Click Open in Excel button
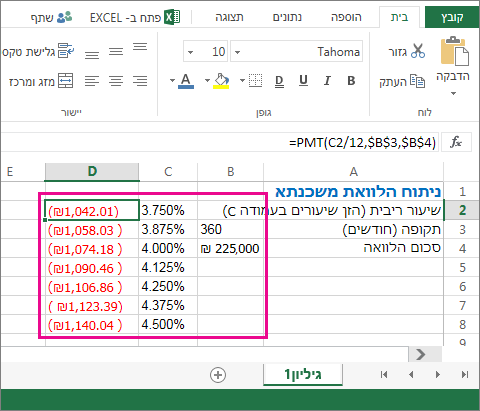 tap(135, 17)
